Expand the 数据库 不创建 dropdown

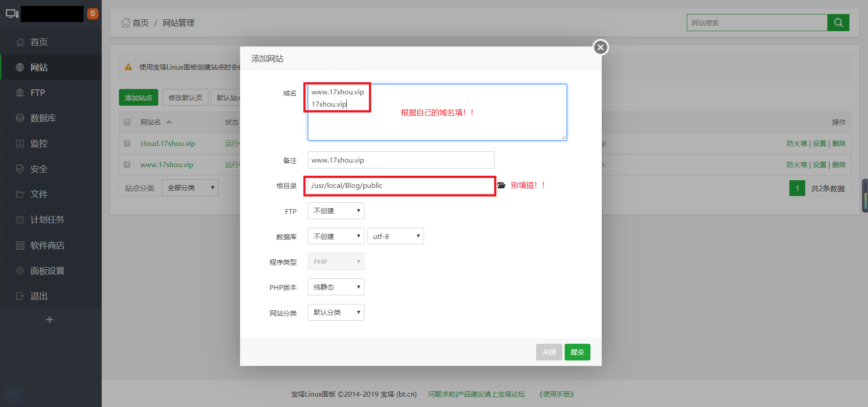coord(336,236)
